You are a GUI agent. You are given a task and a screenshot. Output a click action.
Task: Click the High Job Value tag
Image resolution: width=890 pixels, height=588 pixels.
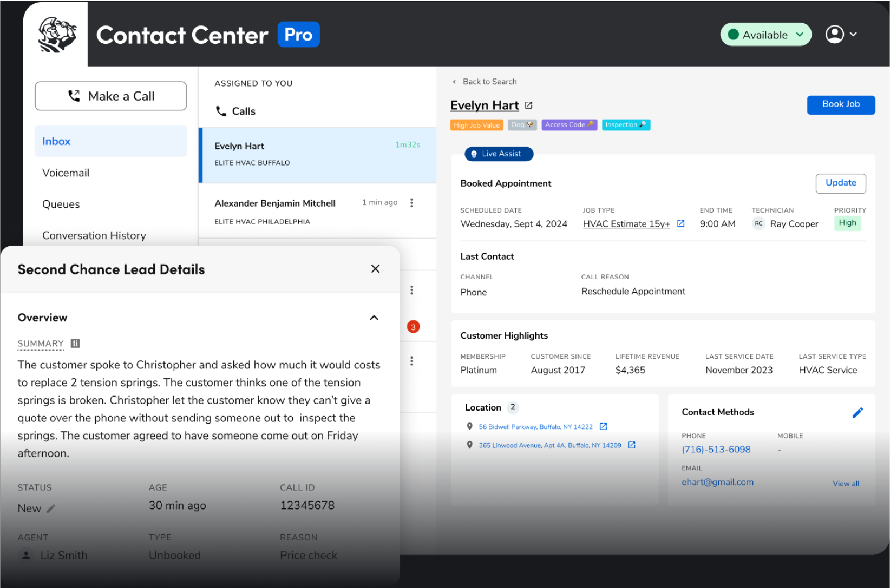476,125
